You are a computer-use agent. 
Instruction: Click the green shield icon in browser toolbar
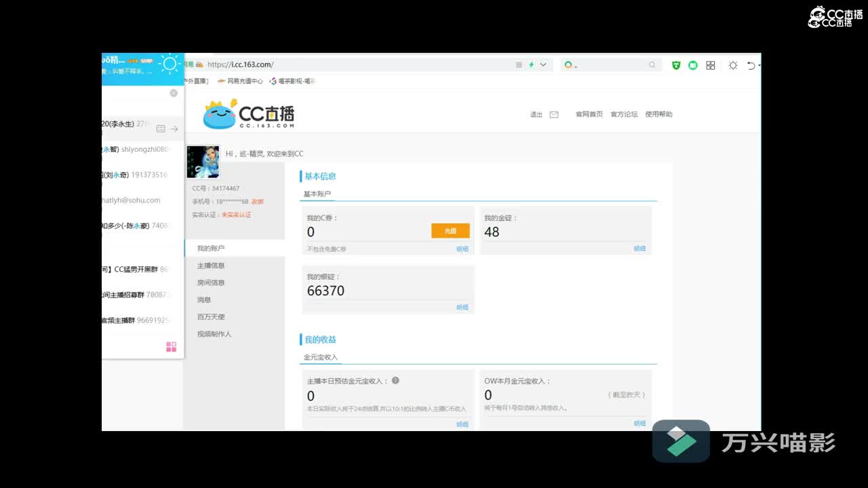(x=676, y=65)
